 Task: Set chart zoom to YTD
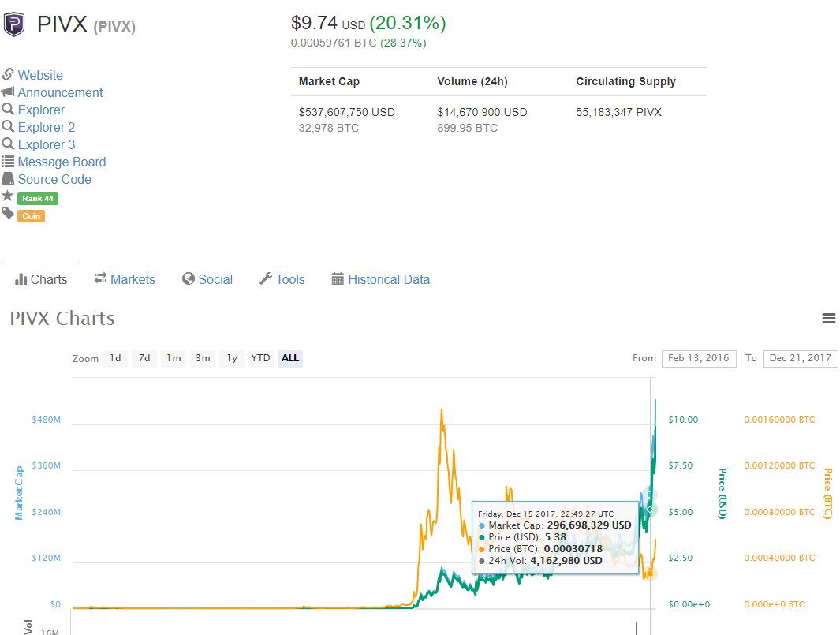260,358
